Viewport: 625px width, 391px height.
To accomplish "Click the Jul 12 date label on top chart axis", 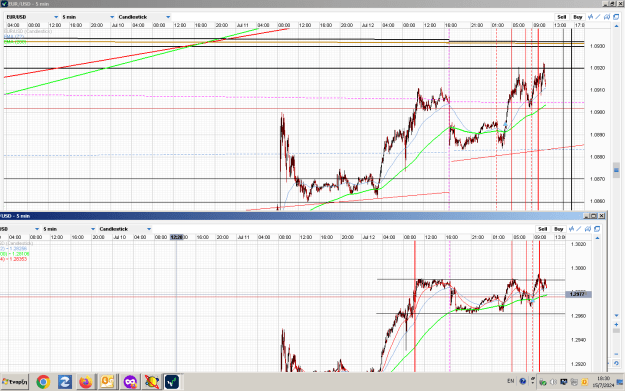I will click(x=368, y=25).
